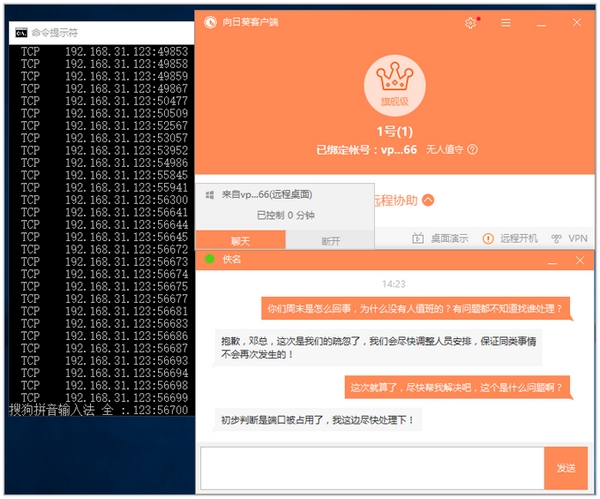Image resolution: width=600 pixels, height=499 pixels.
Task: Click 来自vp...66(远程桌面) session text
Action: [267, 194]
